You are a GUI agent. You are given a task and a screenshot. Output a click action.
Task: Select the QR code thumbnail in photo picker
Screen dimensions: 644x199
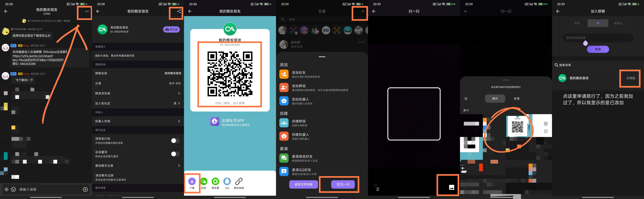click(517, 126)
